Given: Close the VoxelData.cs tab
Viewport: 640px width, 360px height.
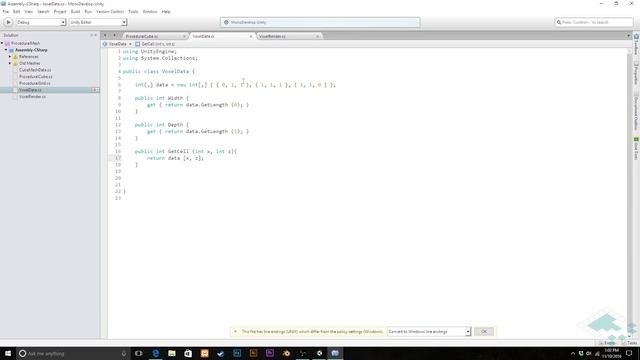Looking at the screenshot, I should (x=251, y=36).
